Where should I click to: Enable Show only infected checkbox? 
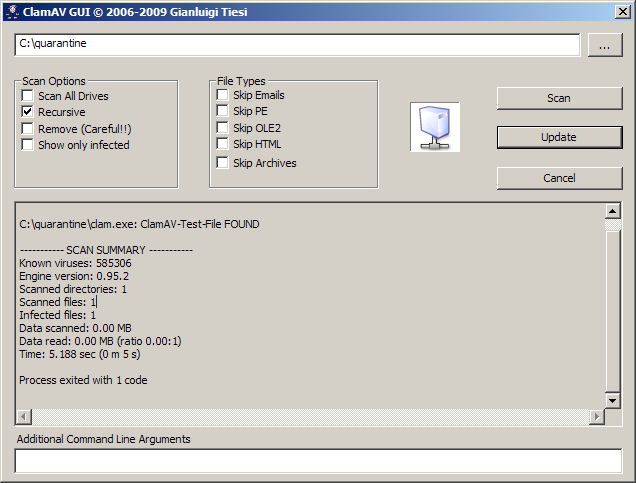(28, 145)
